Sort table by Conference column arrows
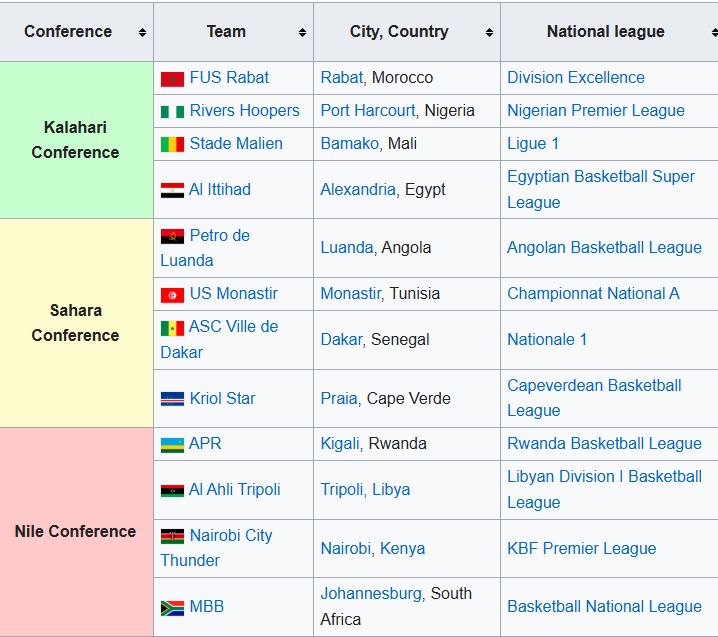This screenshot has width=718, height=637. [x=142, y=32]
